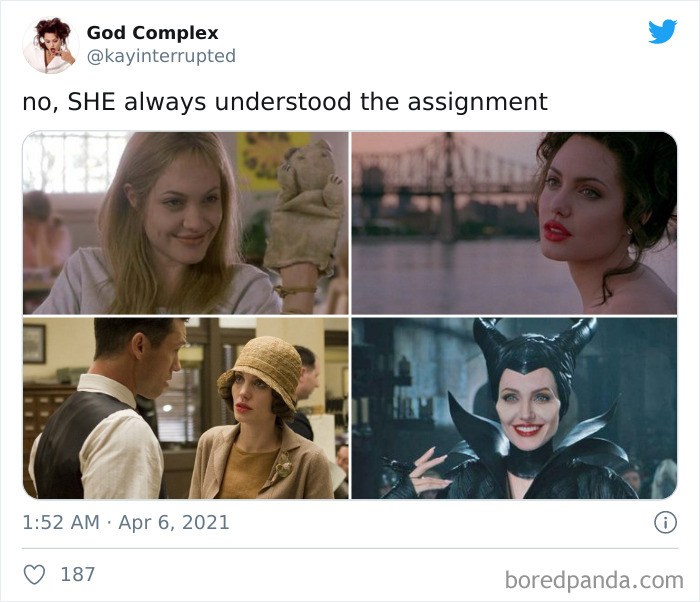This screenshot has height=602, width=700.
Task: Like the tweet with heart icon
Action: pyautogui.click(x=34, y=574)
